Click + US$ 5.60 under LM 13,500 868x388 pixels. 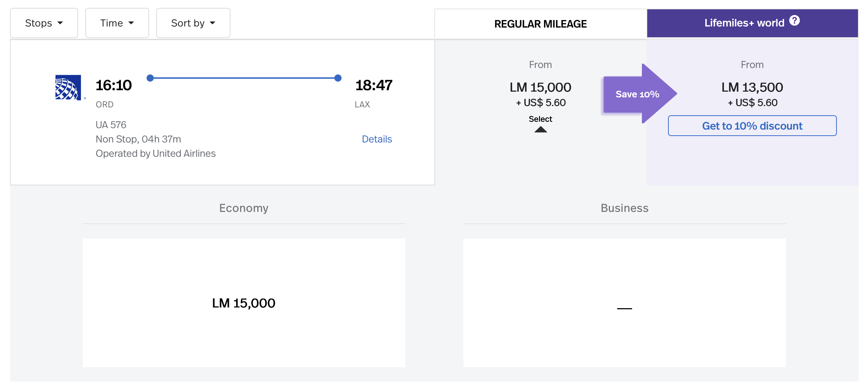coord(753,103)
